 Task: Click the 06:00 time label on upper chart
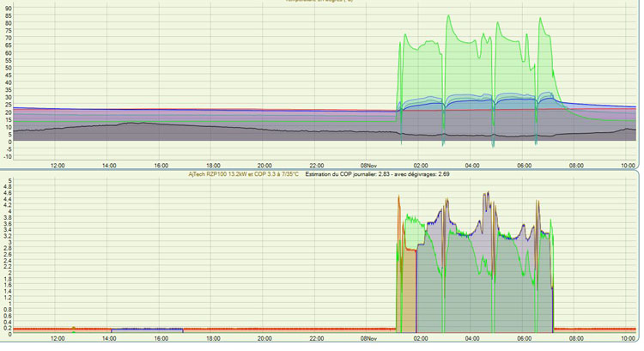[x=524, y=166]
